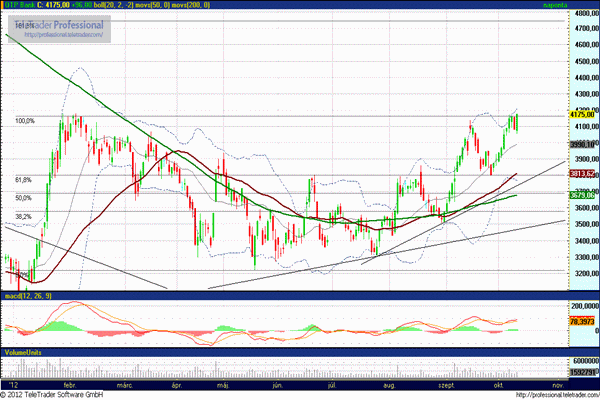Select the VolumeUnits panel label
The image size is (600, 400).
coord(24,352)
